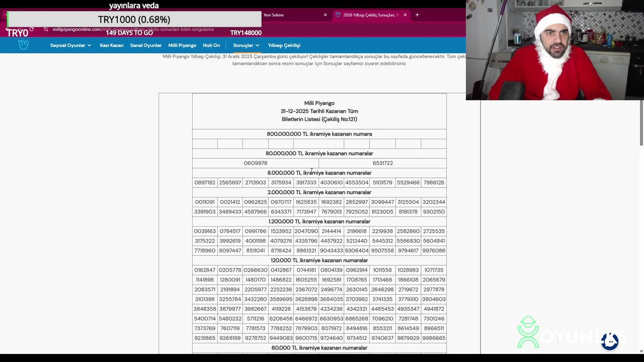Viewport: 644px width, 362px height.
Task: Click the 1.200.000 TL ikramiye heading
Action: (x=319, y=221)
